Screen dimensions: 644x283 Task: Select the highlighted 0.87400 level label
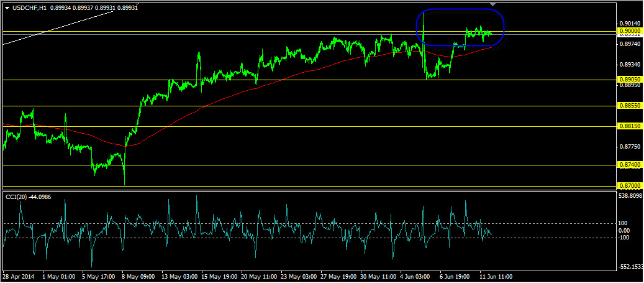pos(630,165)
